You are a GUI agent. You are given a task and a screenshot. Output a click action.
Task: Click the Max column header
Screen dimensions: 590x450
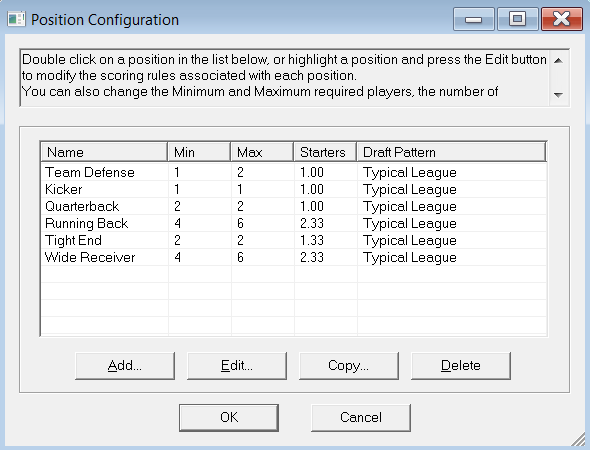pyautogui.click(x=262, y=152)
